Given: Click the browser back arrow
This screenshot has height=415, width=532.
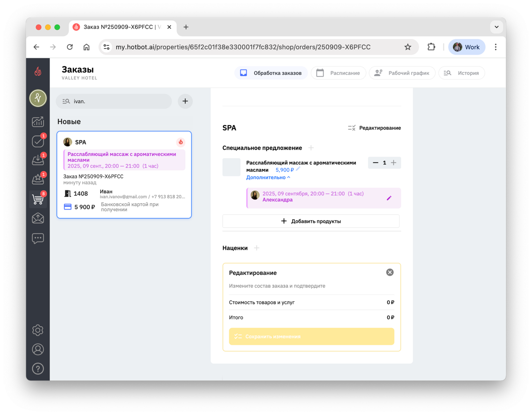Looking at the screenshot, I should click(36, 47).
